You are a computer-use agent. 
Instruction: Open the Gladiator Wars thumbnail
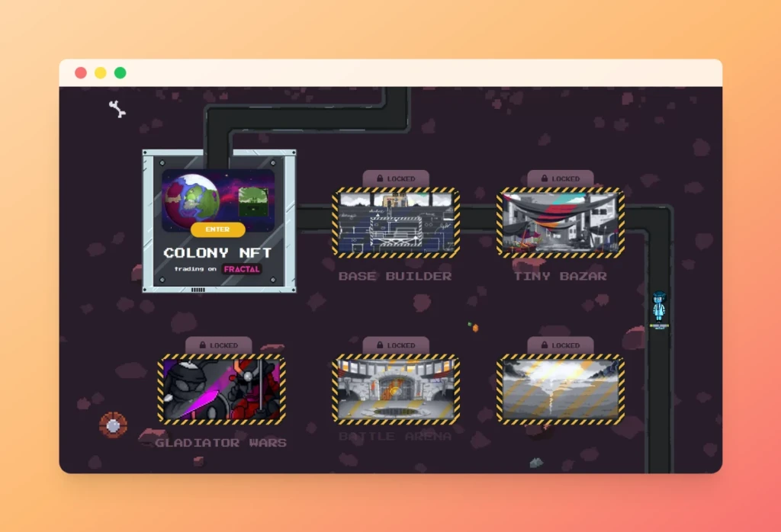(222, 389)
